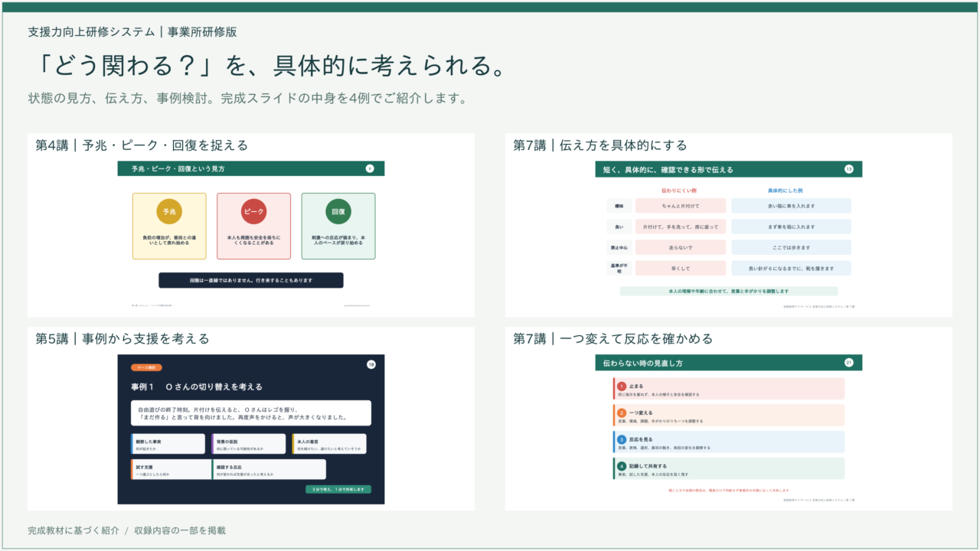The width and height of the screenshot is (980, 551).
Task: Click the header 支援力向上研修システム｜事業所研修版
Action: [x=132, y=32]
